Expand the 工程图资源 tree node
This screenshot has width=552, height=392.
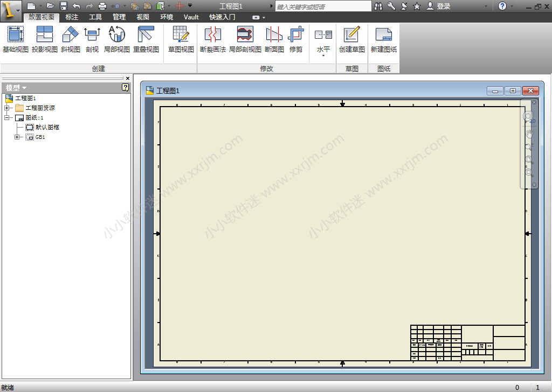(x=7, y=108)
